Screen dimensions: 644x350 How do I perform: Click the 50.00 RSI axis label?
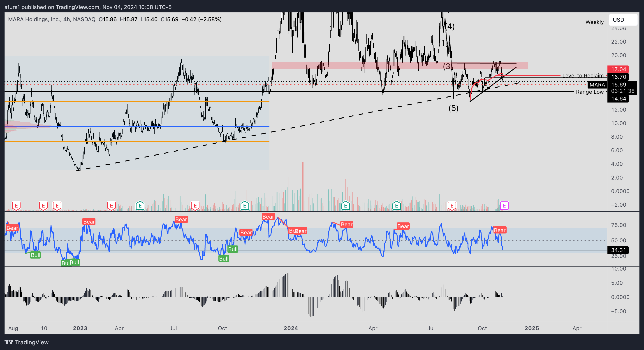619,240
